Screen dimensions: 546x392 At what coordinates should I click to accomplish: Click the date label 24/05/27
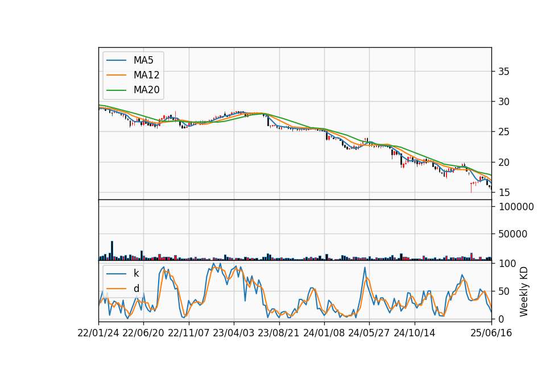click(x=369, y=333)
